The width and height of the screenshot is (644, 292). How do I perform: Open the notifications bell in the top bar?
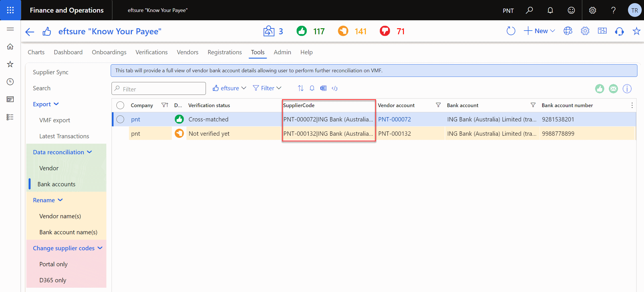(550, 10)
